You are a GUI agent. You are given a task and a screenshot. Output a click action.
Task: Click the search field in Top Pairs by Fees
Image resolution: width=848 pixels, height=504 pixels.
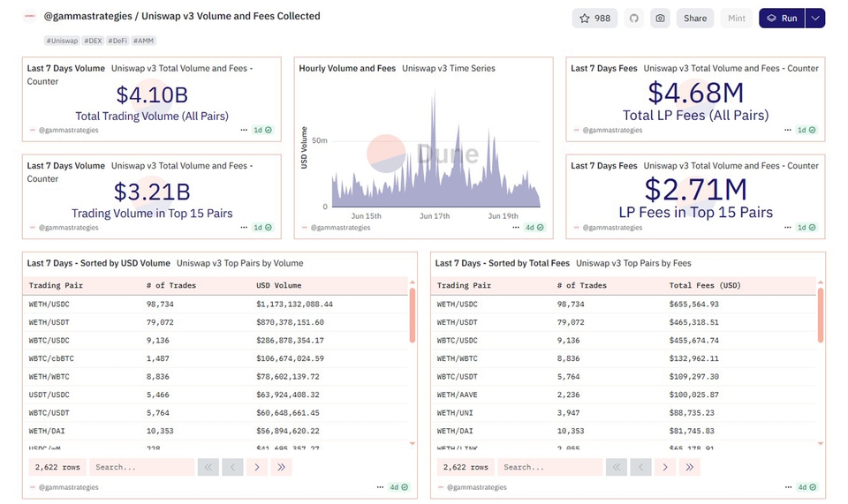(549, 467)
